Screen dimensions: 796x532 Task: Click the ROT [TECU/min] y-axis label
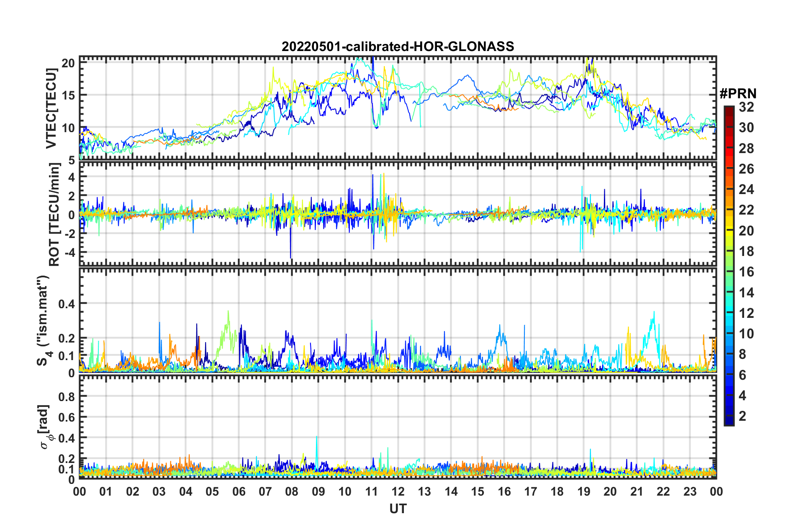54,215
